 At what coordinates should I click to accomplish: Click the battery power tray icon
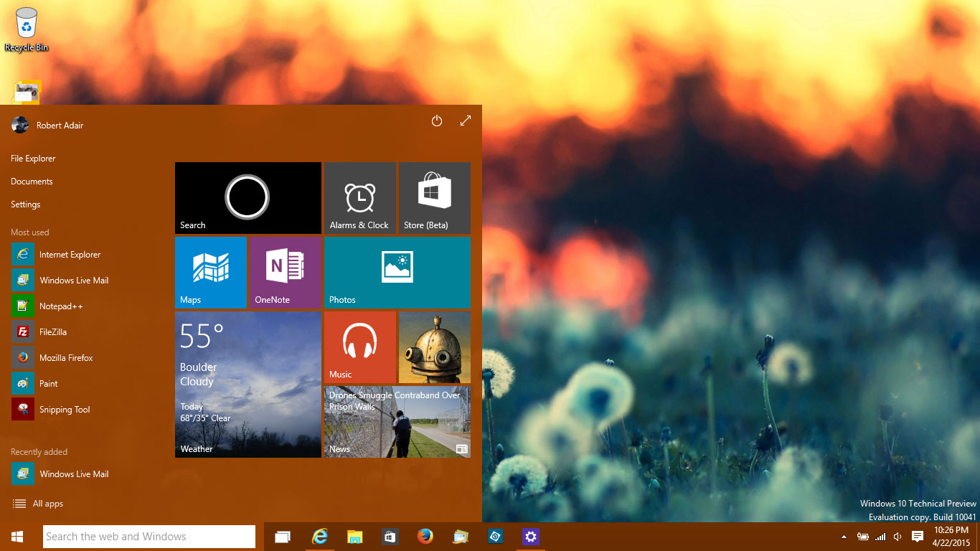click(862, 537)
